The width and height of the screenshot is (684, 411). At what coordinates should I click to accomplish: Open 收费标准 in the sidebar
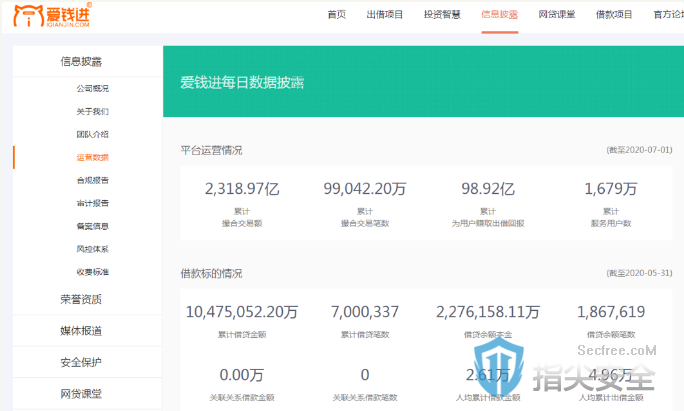92,272
